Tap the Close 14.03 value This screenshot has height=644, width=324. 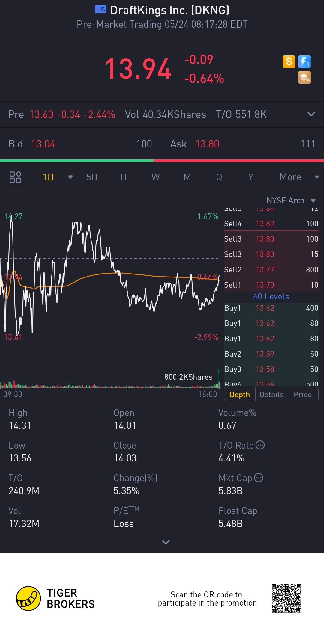[125, 458]
